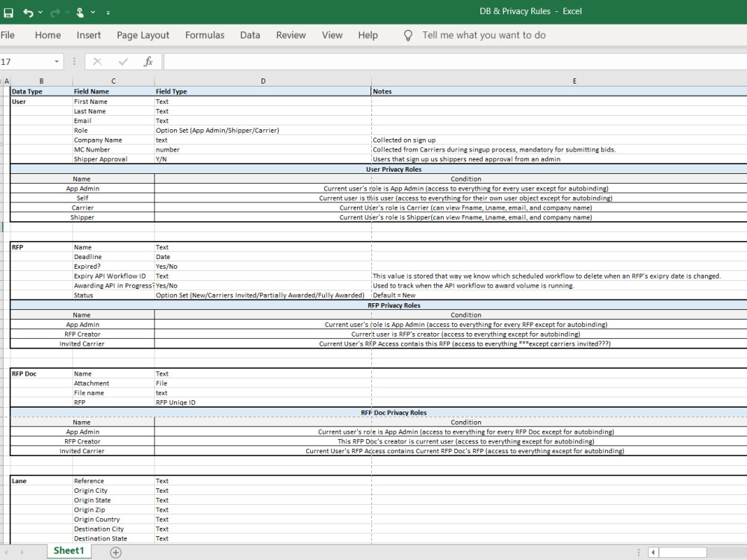Click inside the Name Box field
747x560 pixels.
pos(26,61)
